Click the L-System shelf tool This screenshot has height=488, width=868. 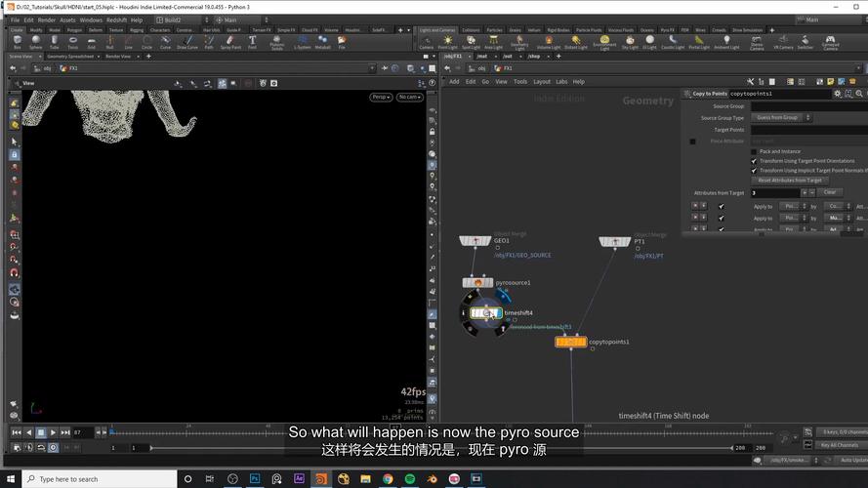click(301, 42)
